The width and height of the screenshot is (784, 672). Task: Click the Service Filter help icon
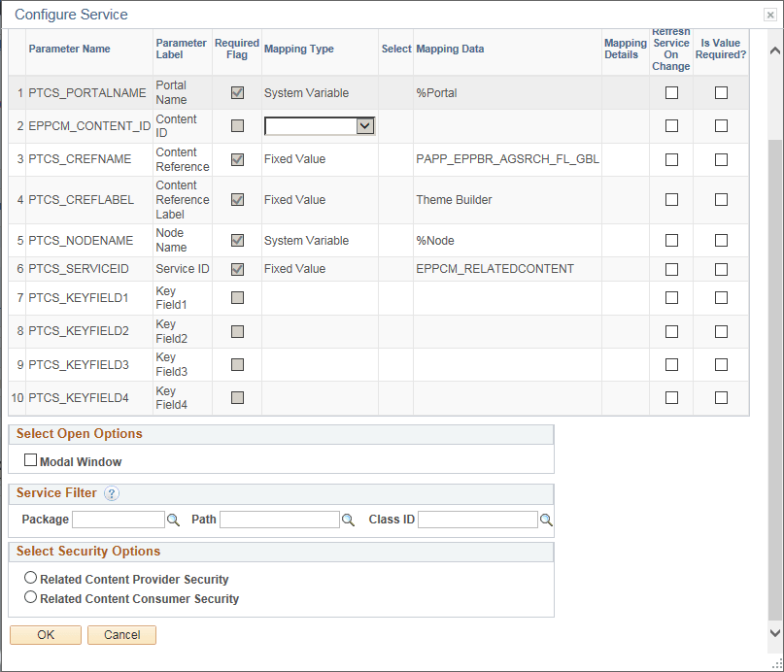pyautogui.click(x=112, y=493)
